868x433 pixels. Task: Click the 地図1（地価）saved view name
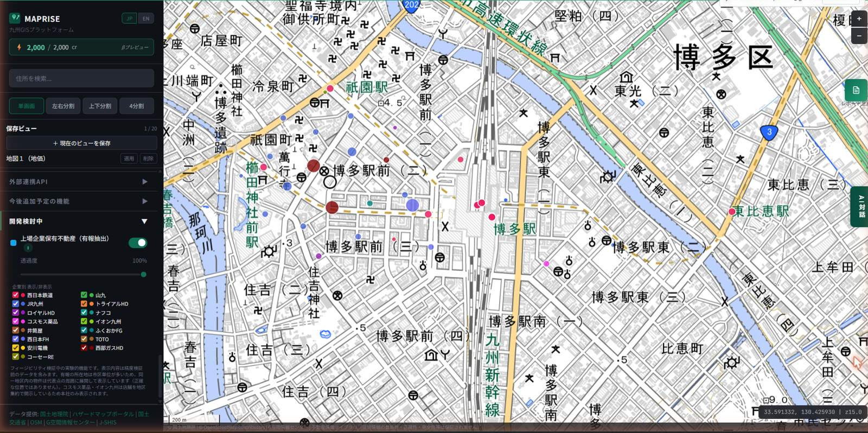(x=25, y=158)
